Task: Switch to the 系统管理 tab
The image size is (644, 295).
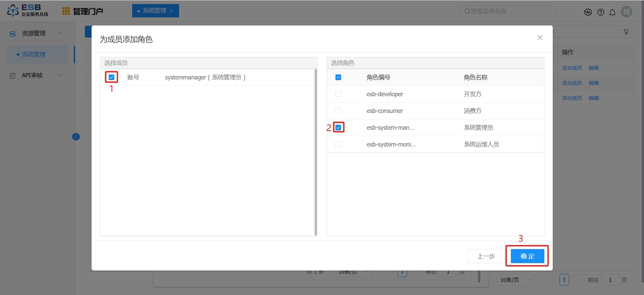Action: (154, 11)
